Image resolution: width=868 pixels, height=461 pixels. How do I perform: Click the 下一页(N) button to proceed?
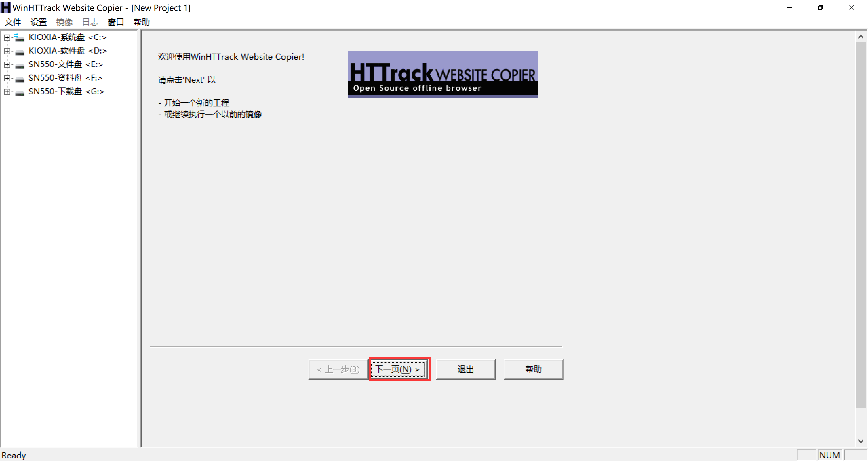click(x=399, y=369)
